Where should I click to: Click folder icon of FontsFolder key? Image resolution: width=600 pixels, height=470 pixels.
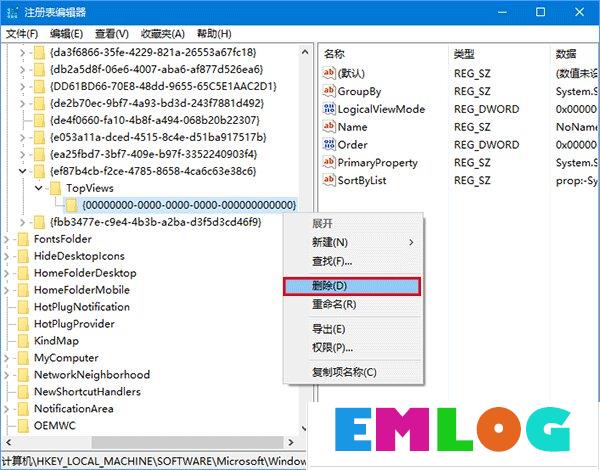23,239
